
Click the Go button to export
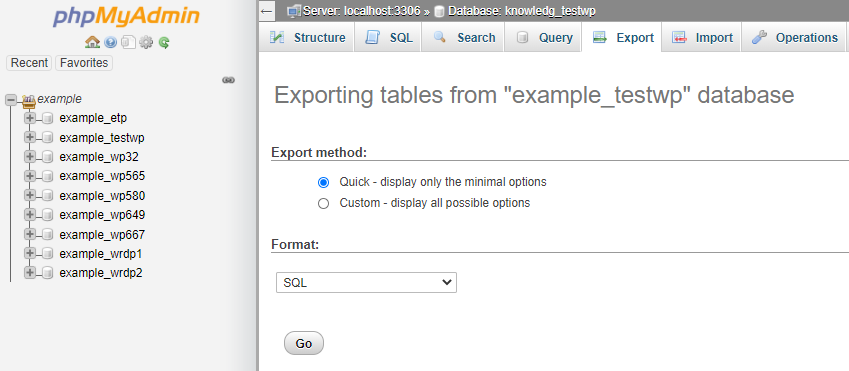click(304, 343)
